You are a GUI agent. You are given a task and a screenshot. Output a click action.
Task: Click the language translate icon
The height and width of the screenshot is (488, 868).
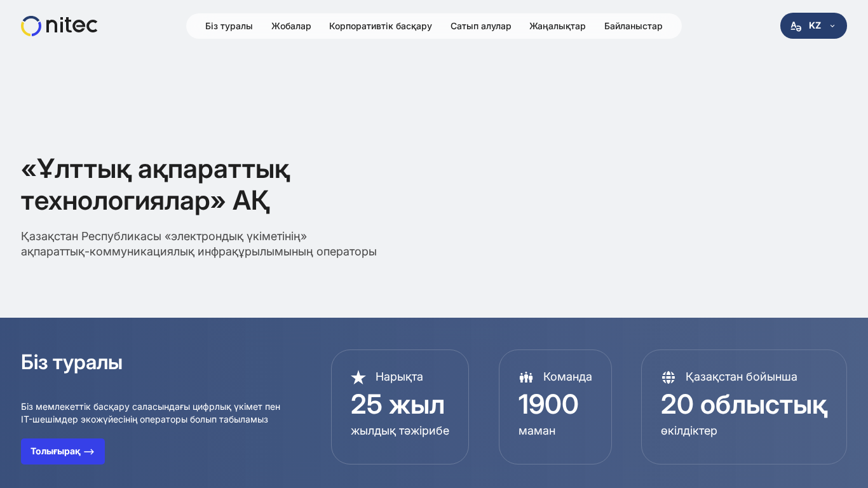click(x=796, y=26)
